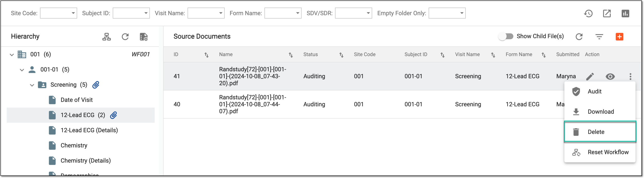Click Screening visit name in row 41
Image resolution: width=644 pixels, height=178 pixels.
(x=468, y=76)
